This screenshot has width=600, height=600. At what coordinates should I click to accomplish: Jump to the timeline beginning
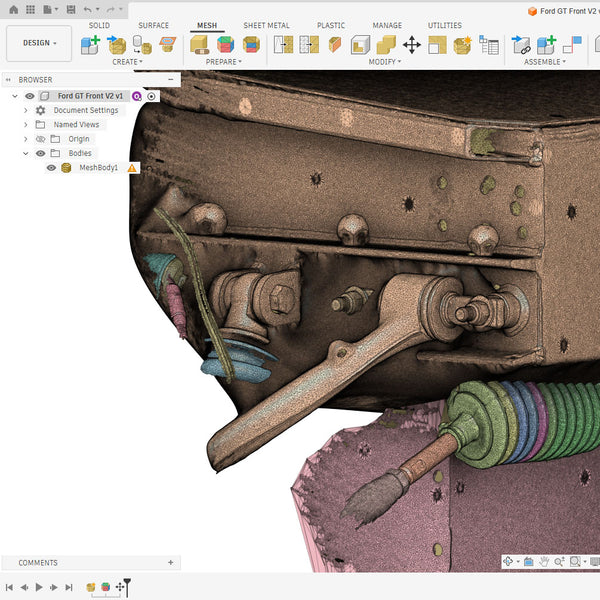click(x=10, y=587)
